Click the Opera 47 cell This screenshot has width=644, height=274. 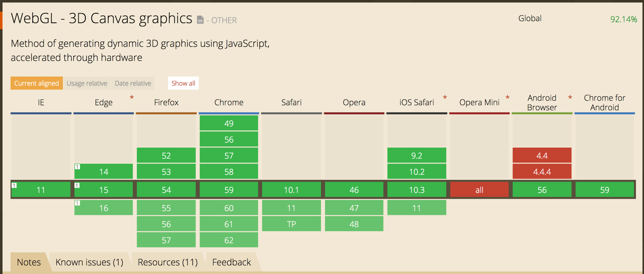tap(354, 208)
